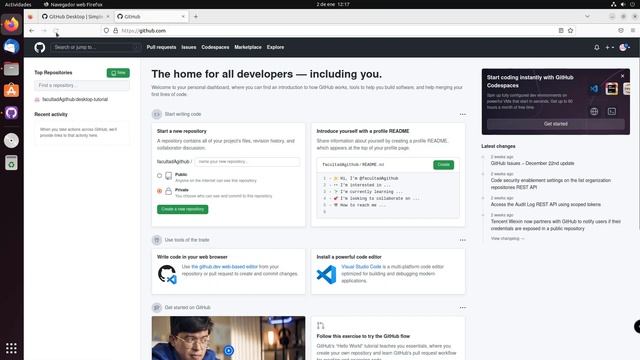Bookmark this page with the star icon
640x360 pixels.
[x=570, y=31]
